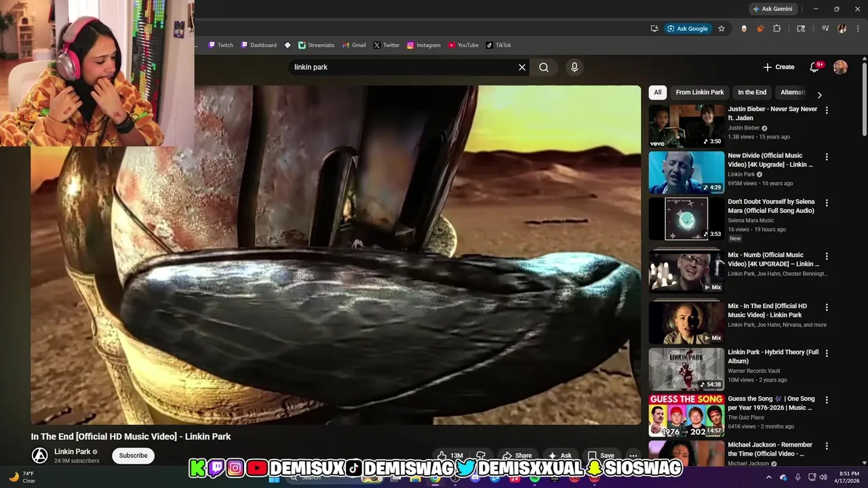Select the 'All' filter chip
868x488 pixels.
(x=658, y=92)
